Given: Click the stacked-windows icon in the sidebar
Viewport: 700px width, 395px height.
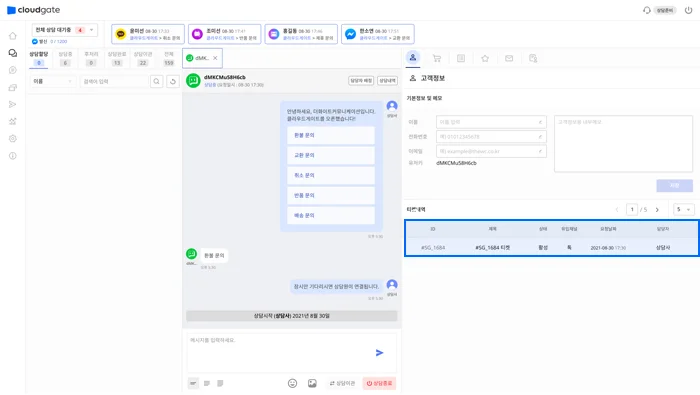Looking at the screenshot, I should coord(12,87).
